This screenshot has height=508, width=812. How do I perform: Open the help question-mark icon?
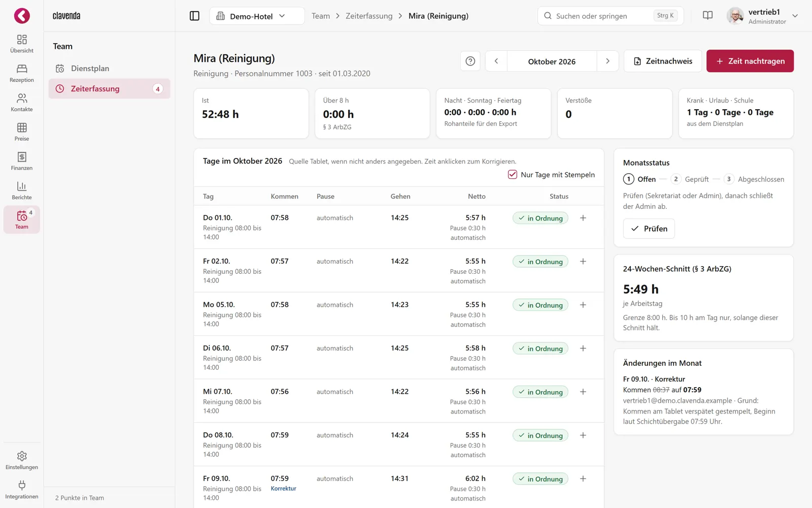tap(470, 61)
